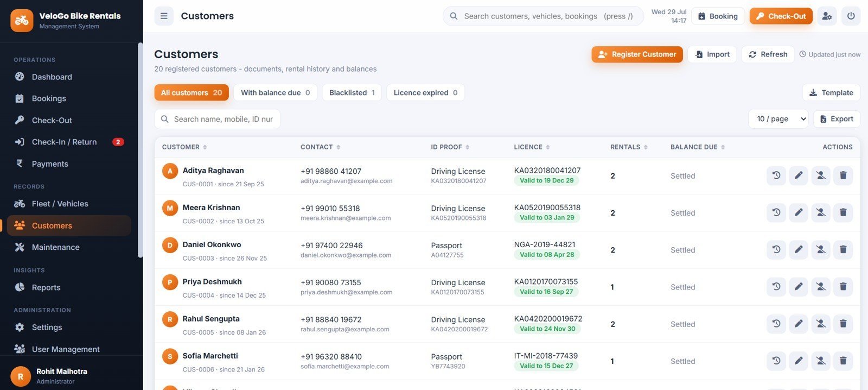The image size is (868, 390).
Task: Open Reports under Insights
Action: (69, 287)
